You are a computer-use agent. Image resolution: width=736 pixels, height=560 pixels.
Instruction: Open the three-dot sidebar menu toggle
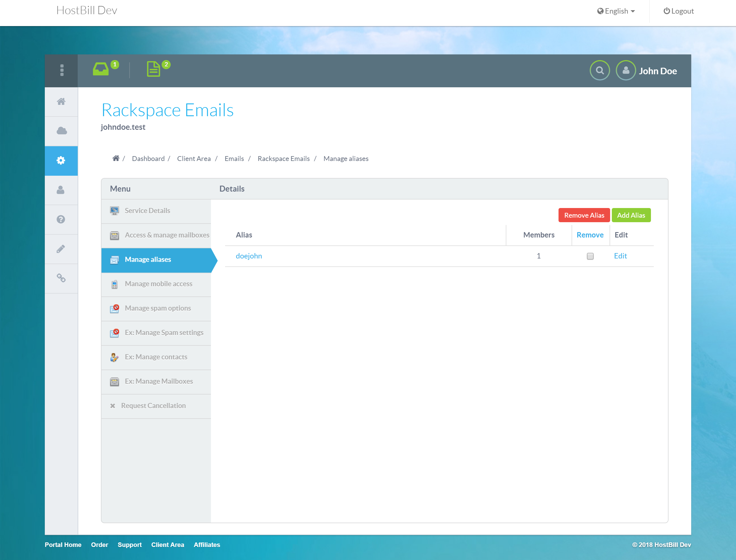click(x=62, y=70)
